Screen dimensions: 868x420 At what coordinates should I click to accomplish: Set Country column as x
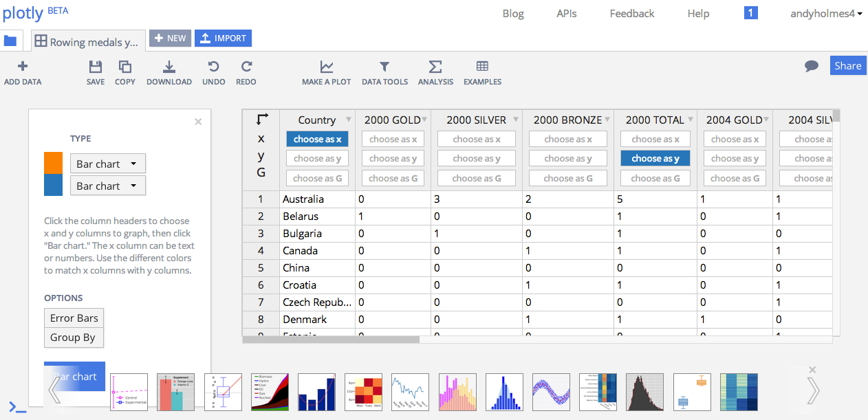point(317,138)
